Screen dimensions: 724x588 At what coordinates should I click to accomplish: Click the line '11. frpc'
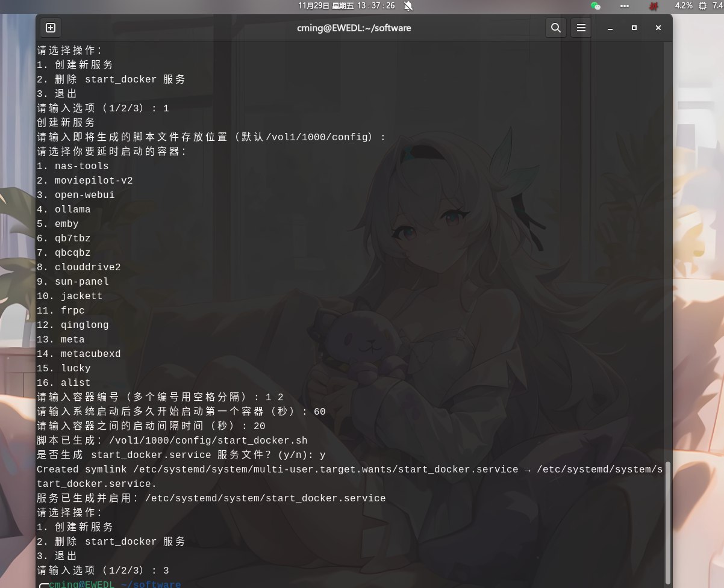[x=61, y=311]
